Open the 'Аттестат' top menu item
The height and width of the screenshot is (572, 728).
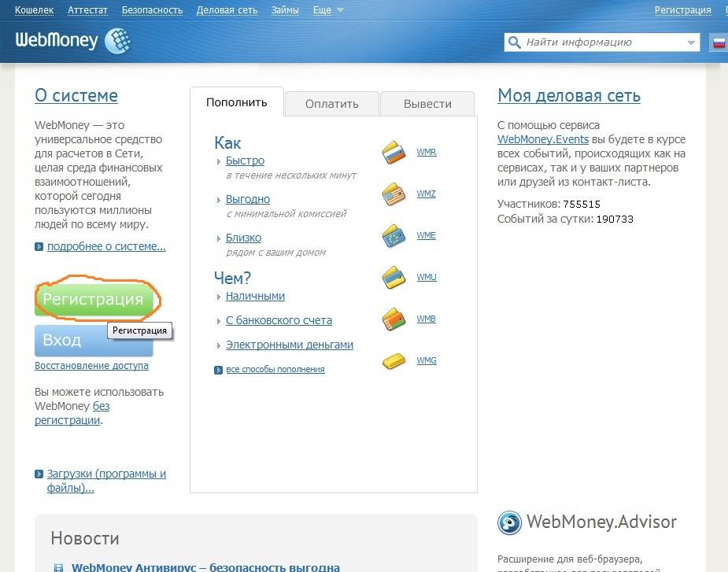pos(87,9)
